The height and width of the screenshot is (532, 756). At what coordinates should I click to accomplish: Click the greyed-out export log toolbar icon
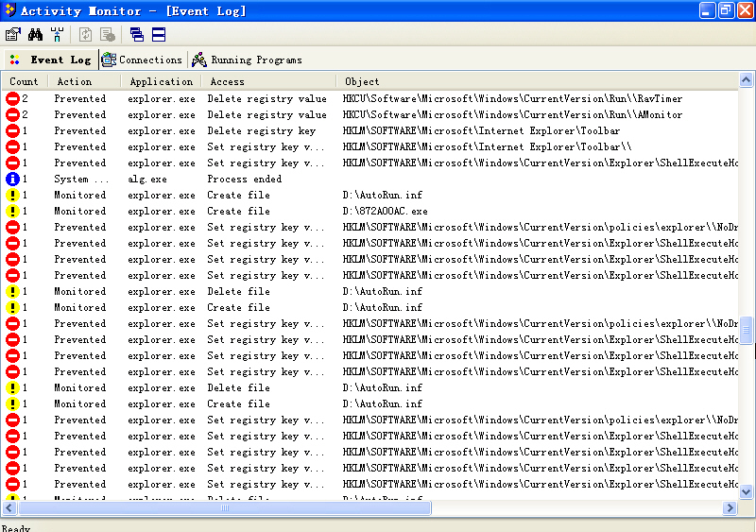pos(108,35)
